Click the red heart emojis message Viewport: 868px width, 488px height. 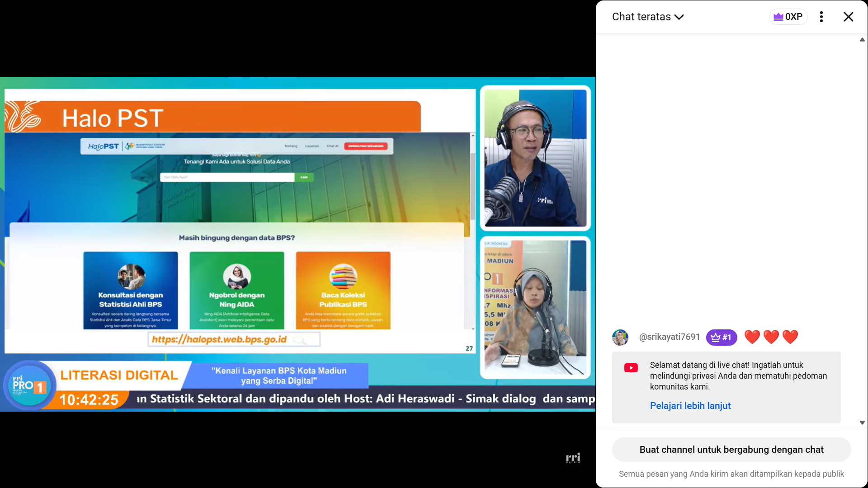tap(771, 337)
